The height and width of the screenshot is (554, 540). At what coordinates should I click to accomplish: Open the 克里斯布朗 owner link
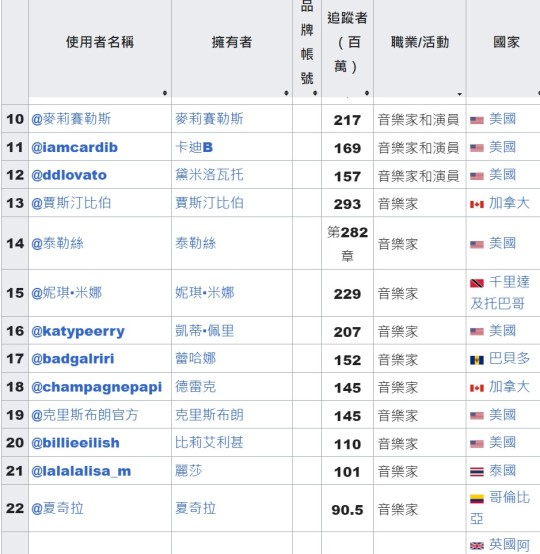(x=209, y=415)
